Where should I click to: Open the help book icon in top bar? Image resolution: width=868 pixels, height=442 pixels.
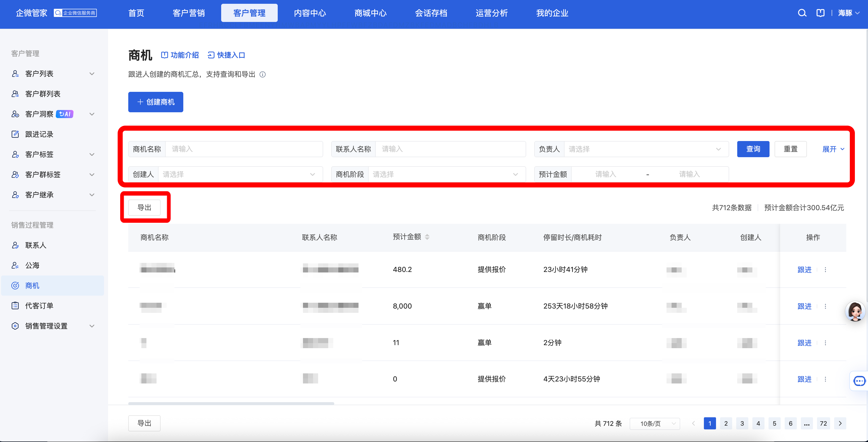(x=821, y=13)
